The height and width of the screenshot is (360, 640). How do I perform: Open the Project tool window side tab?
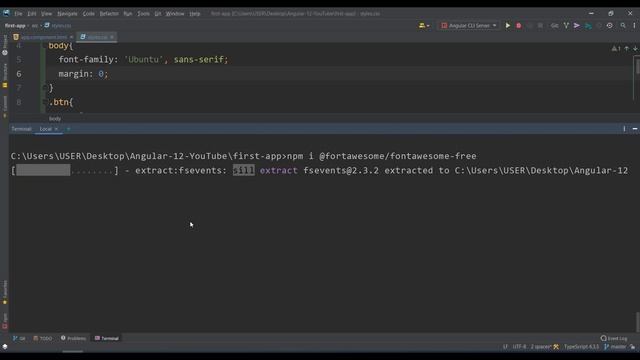pyautogui.click(x=5, y=45)
